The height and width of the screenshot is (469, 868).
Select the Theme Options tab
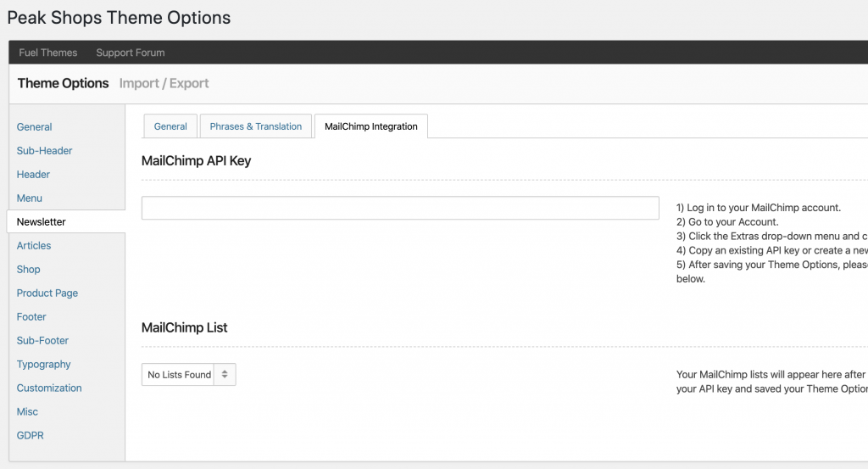click(63, 83)
